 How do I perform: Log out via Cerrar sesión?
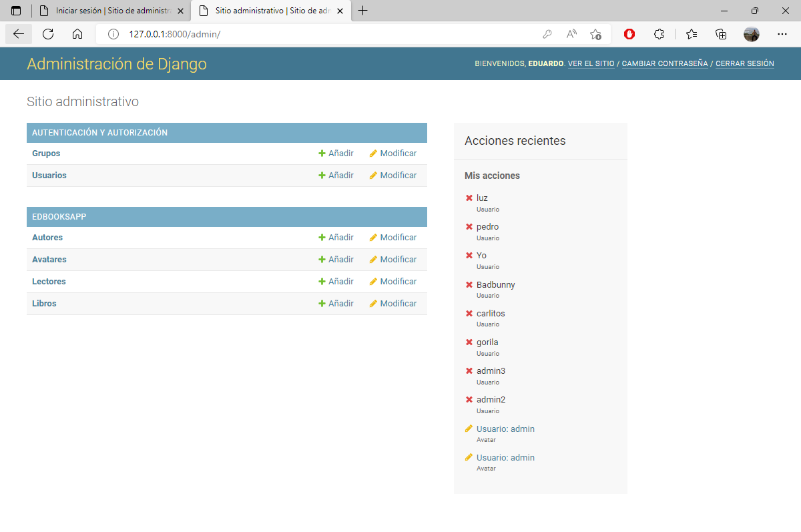tap(745, 64)
